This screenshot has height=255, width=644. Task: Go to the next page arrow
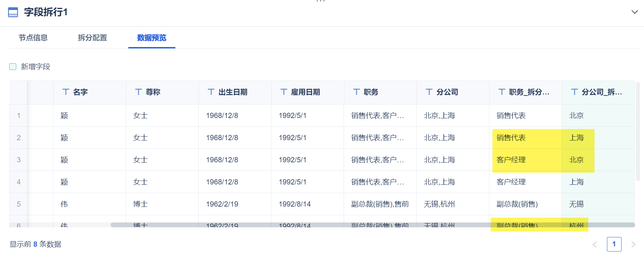click(x=633, y=244)
